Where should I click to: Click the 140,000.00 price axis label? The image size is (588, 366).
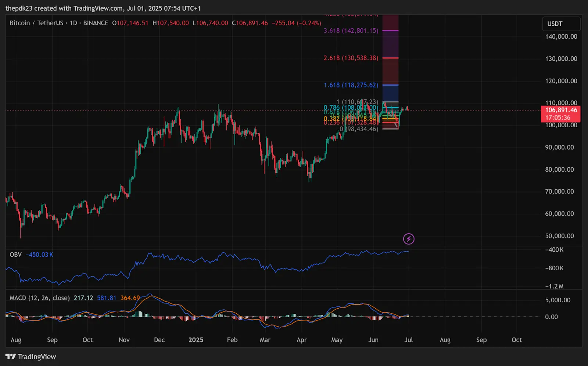pyautogui.click(x=561, y=36)
